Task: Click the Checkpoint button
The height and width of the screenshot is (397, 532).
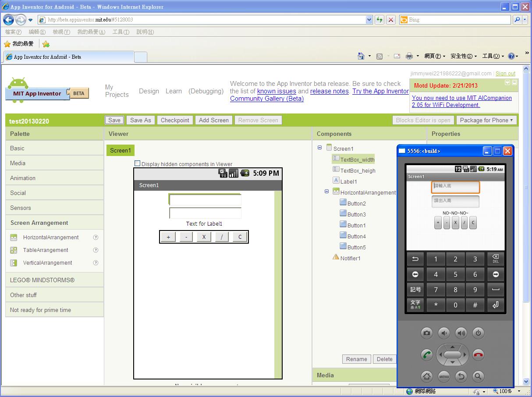Action: pyautogui.click(x=175, y=120)
